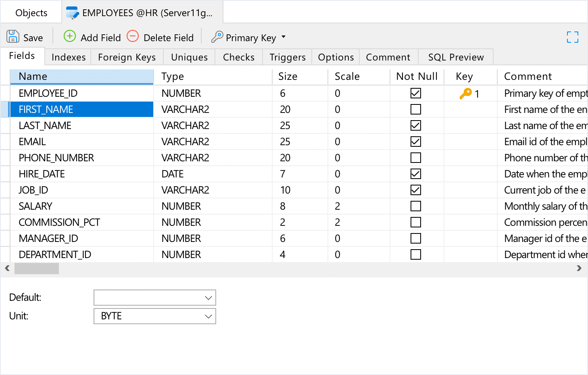The height and width of the screenshot is (375, 588).
Task: Check Not Null for SALARY field
Action: click(415, 206)
